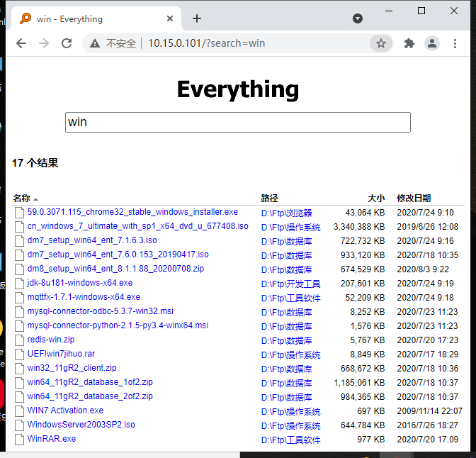Sort by 大小 column header
This screenshot has width=476, height=458.
point(376,199)
